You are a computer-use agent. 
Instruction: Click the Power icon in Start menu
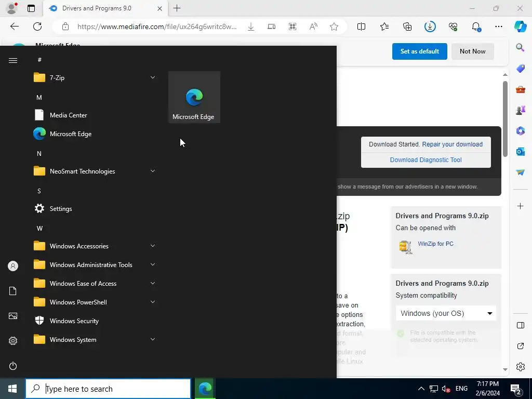click(x=13, y=366)
